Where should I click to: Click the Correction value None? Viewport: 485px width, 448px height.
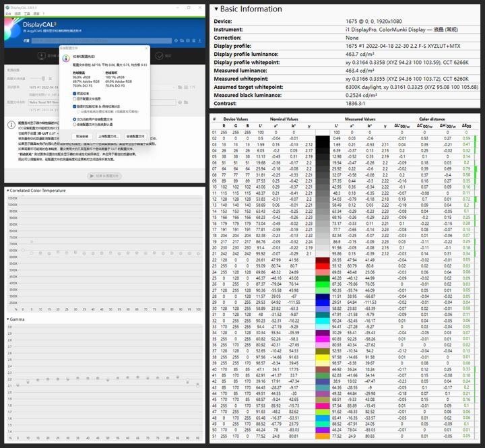tap(352, 38)
